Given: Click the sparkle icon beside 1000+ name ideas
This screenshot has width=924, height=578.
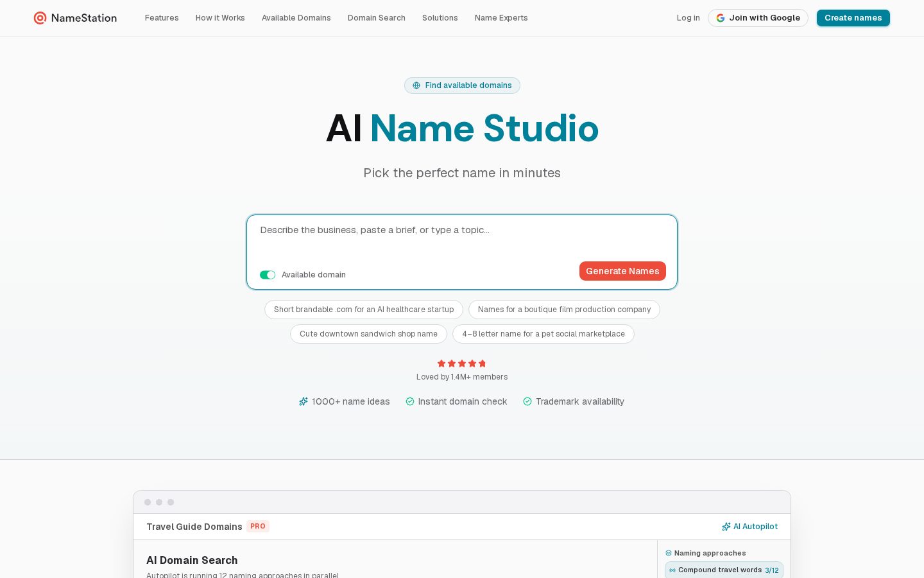Looking at the screenshot, I should pos(304,401).
